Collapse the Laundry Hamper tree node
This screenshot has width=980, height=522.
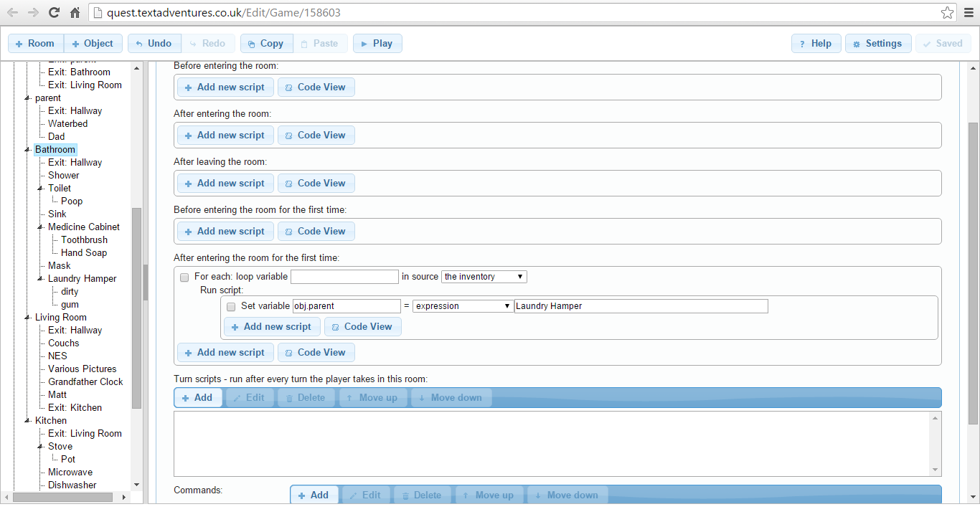pos(41,279)
